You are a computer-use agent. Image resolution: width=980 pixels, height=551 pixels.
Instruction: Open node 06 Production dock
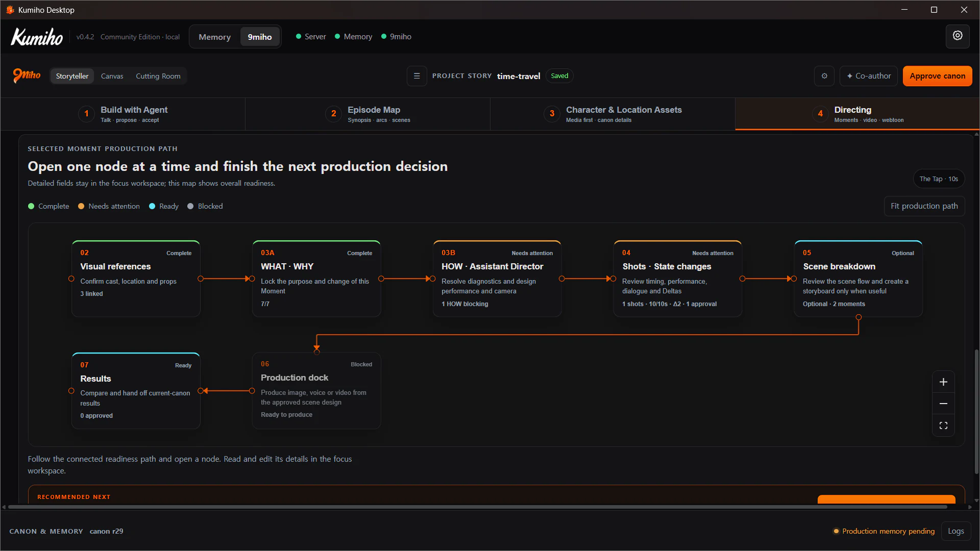(x=316, y=391)
